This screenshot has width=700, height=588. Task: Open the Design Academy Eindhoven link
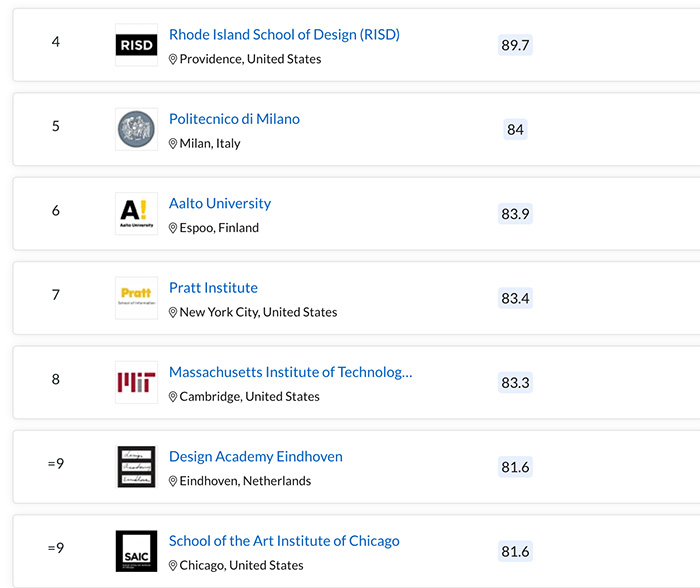[256, 456]
